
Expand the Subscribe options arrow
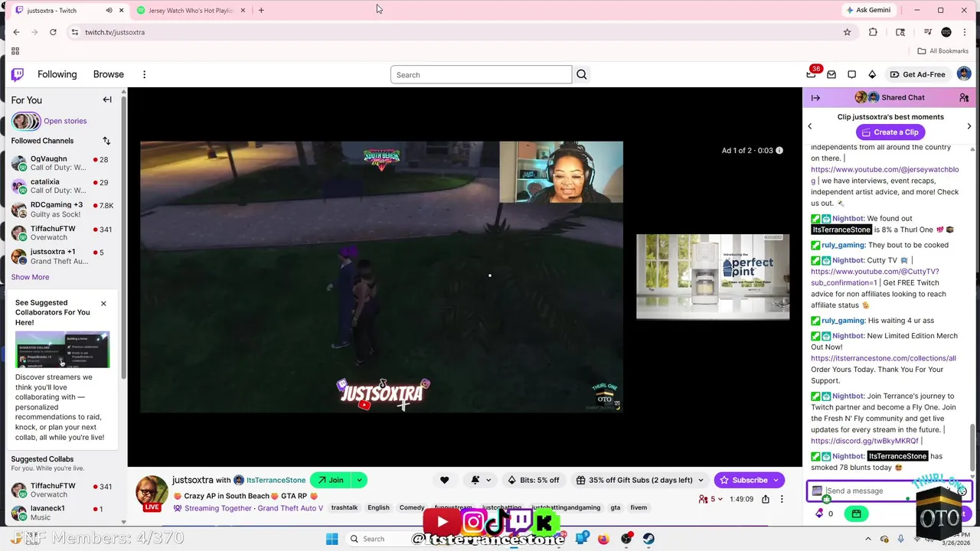pyautogui.click(x=776, y=480)
